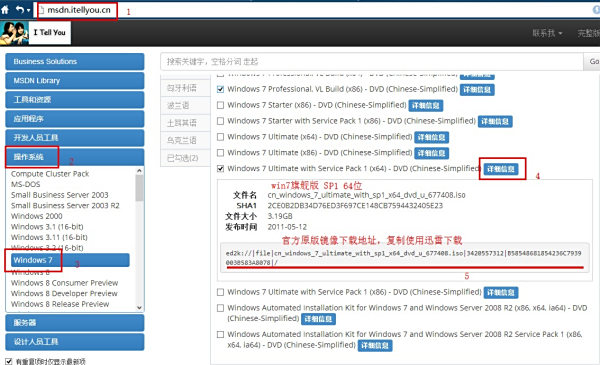Select MS-DOS in the OS list
This screenshot has width=600, height=365.
(25, 184)
